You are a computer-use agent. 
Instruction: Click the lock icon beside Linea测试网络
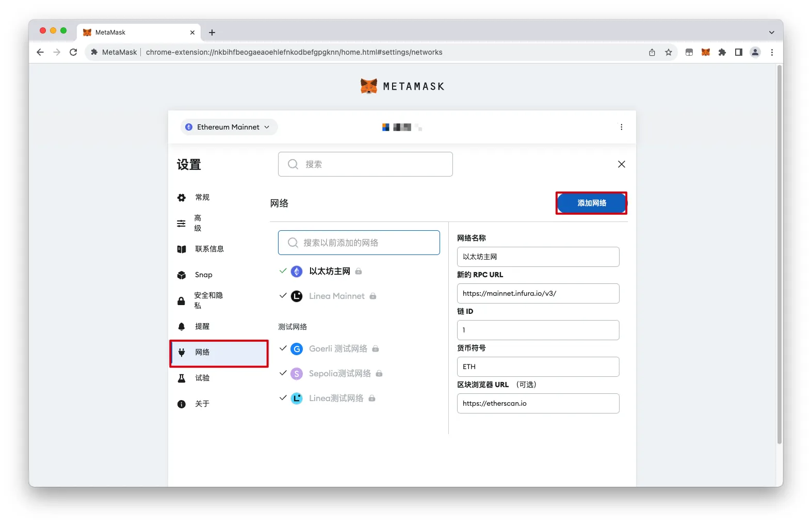point(372,399)
